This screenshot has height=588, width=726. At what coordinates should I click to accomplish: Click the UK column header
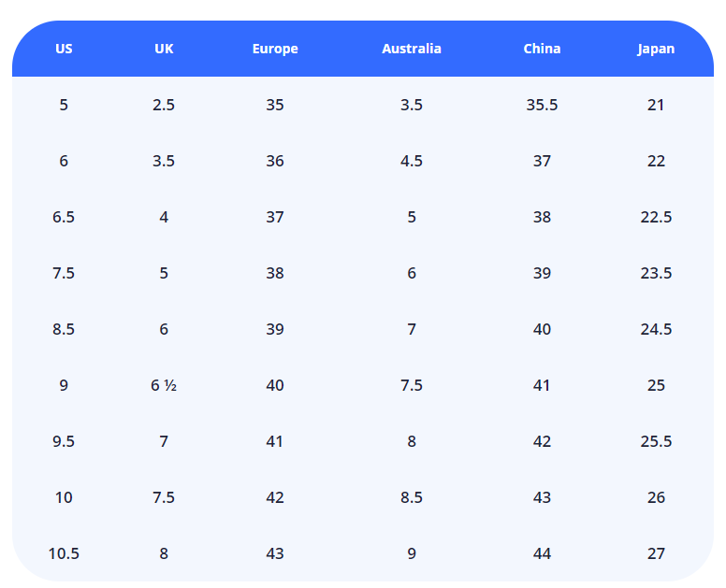[164, 49]
